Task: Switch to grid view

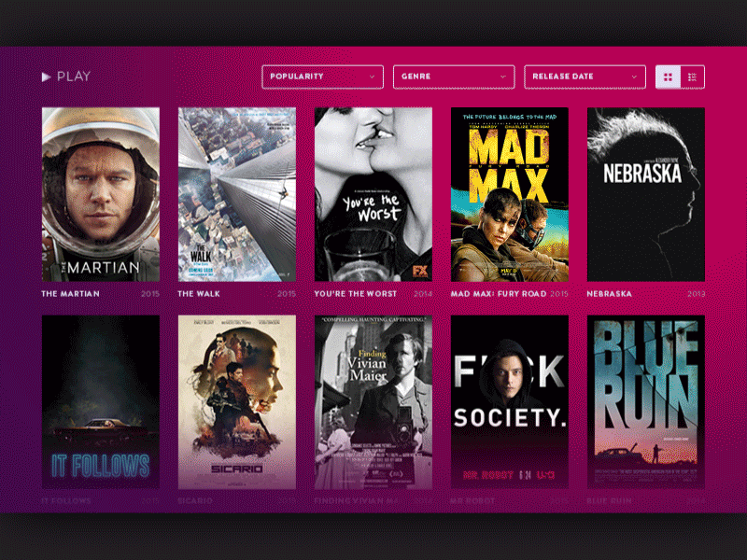Action: pyautogui.click(x=668, y=77)
